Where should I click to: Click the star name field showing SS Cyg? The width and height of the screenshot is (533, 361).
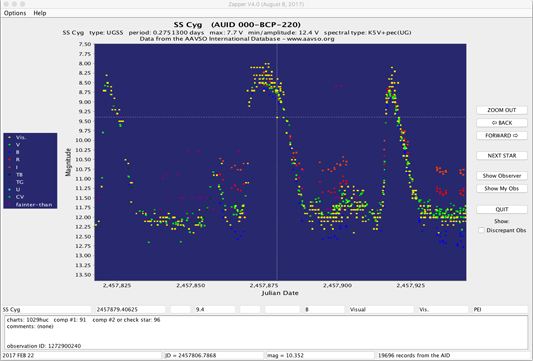(x=47, y=309)
